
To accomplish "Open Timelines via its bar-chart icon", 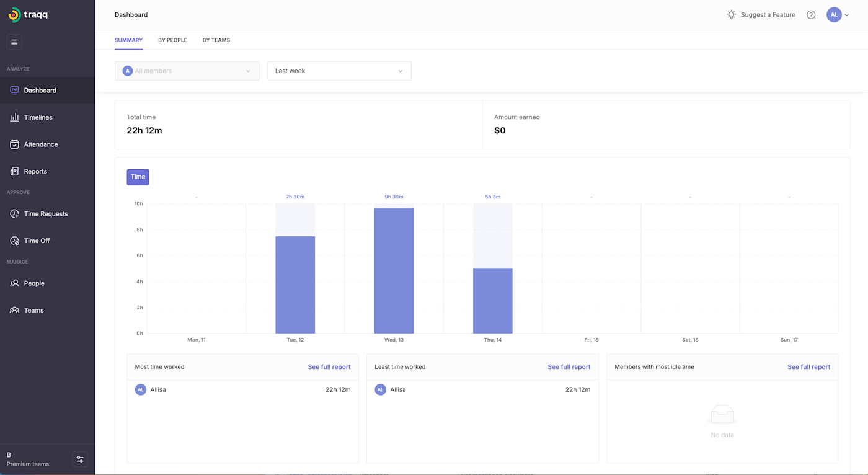I will tap(14, 117).
